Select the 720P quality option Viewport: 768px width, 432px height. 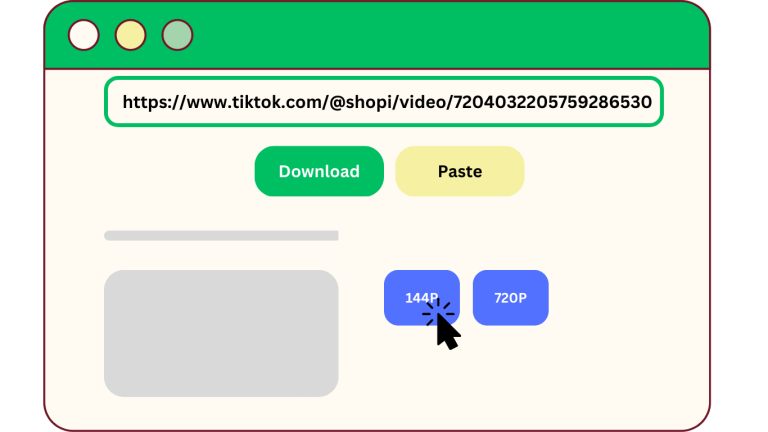coord(510,298)
